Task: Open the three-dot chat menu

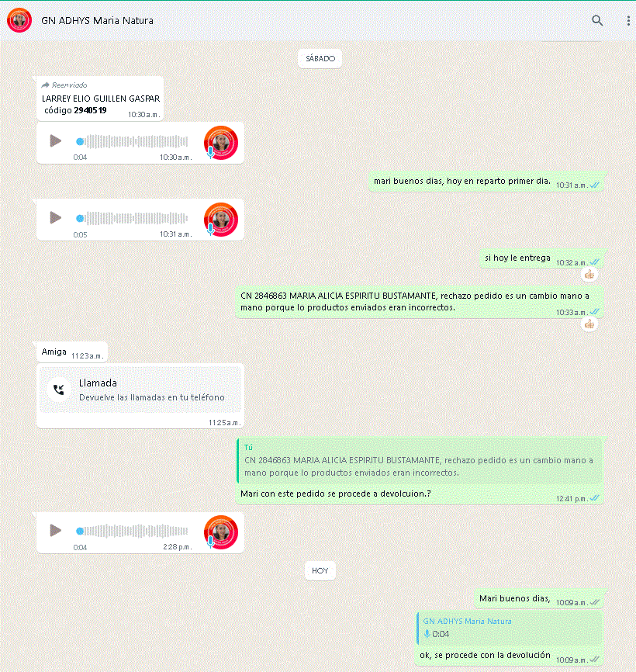Action: pos(628,21)
